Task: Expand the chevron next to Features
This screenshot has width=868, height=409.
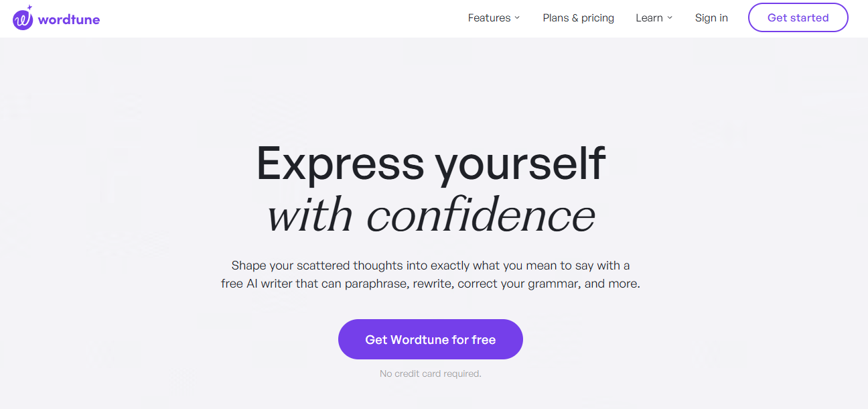Action: (x=517, y=18)
